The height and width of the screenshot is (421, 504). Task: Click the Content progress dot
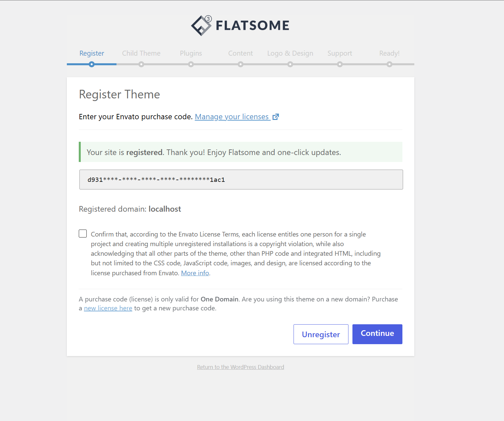[x=241, y=64]
